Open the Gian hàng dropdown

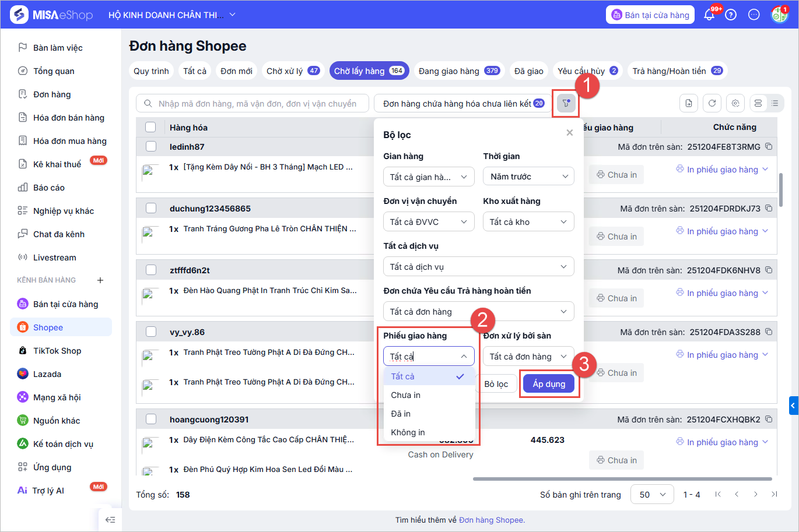[429, 177]
